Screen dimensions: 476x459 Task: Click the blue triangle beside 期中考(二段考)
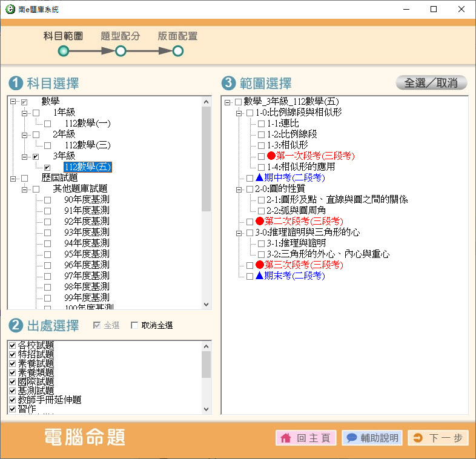[259, 178]
